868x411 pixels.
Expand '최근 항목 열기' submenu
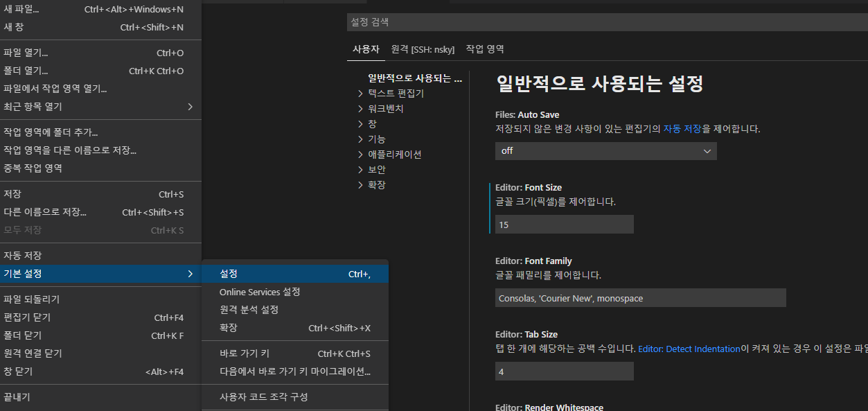[x=100, y=107]
